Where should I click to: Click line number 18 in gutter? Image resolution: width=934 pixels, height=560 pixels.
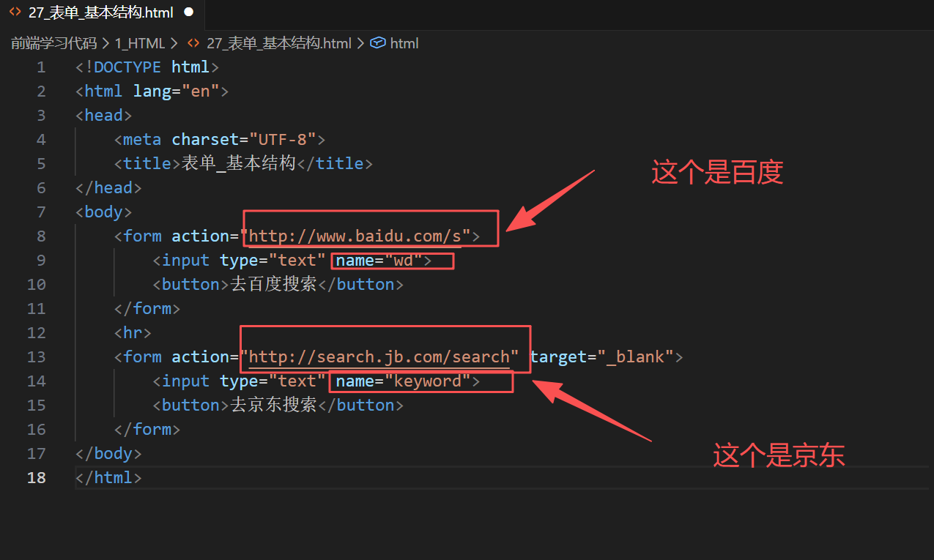[37, 478]
